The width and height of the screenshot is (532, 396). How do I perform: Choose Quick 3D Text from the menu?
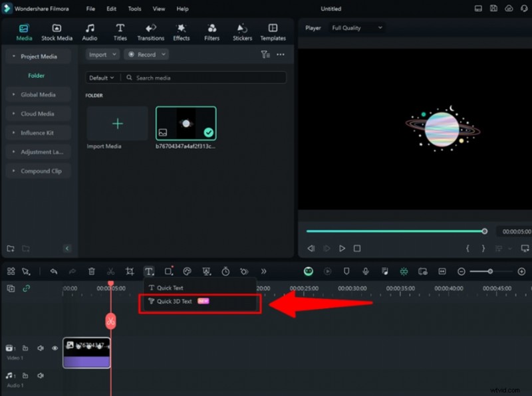[174, 301]
